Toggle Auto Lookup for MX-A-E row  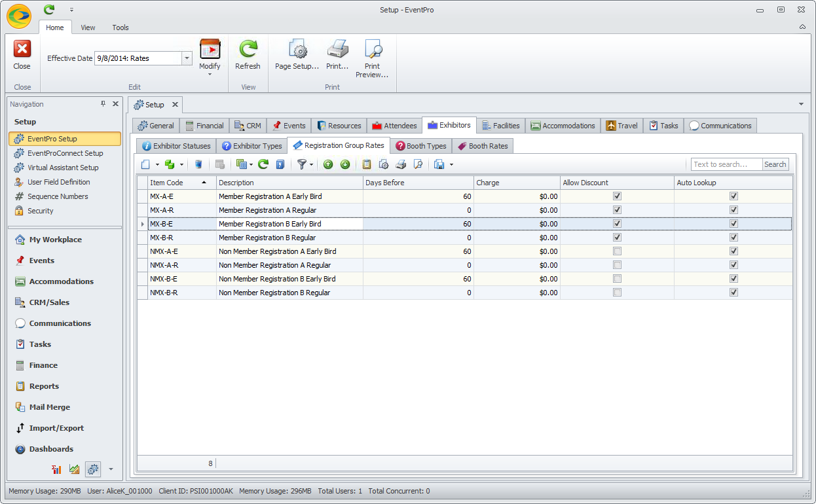click(x=733, y=196)
